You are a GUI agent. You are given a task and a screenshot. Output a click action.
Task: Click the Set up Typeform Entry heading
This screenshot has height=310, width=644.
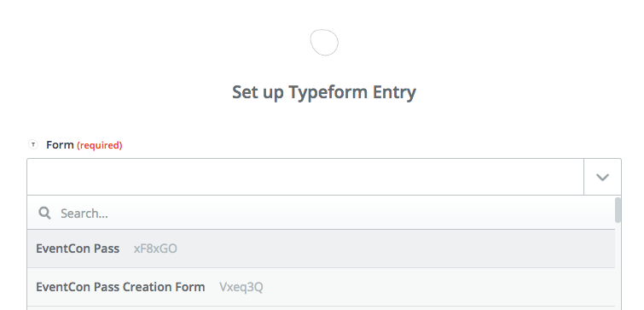click(x=324, y=93)
